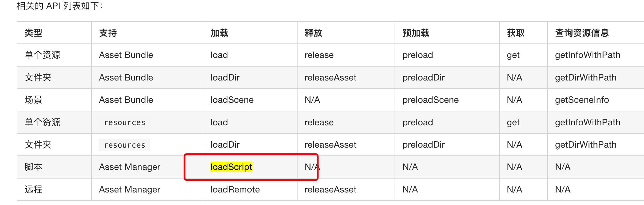Viewport: 644px width, 205px height.
Task: Click the 类型 column header
Action: [33, 33]
